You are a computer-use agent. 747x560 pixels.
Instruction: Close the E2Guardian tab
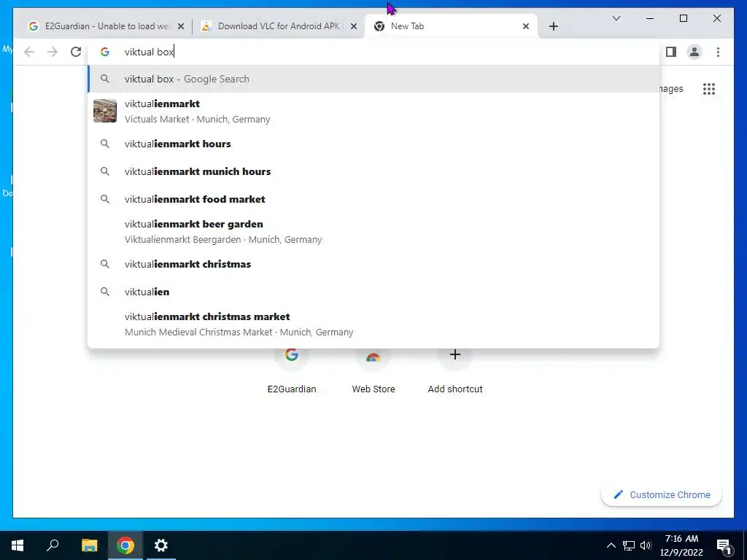[181, 27]
